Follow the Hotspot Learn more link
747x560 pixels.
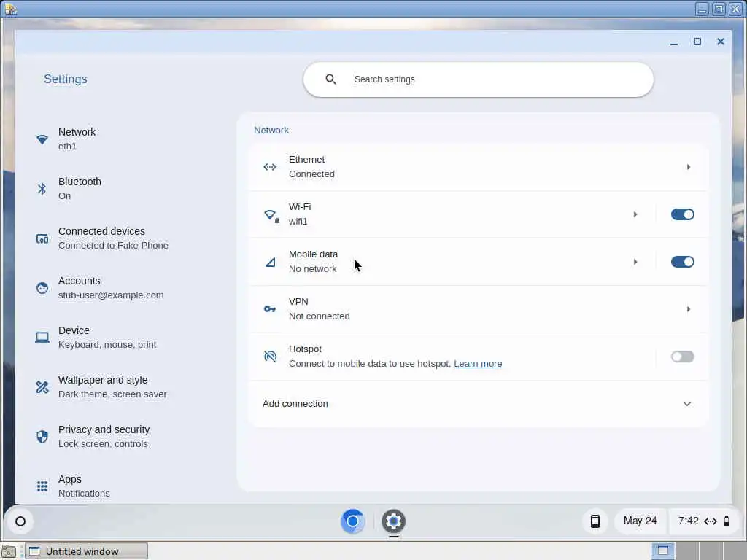[478, 364]
